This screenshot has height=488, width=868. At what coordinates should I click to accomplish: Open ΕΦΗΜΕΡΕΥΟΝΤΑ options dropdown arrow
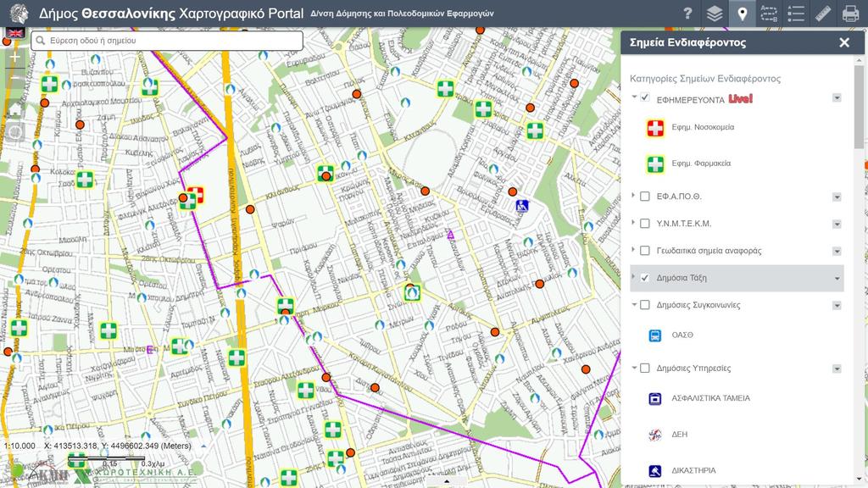tap(837, 98)
